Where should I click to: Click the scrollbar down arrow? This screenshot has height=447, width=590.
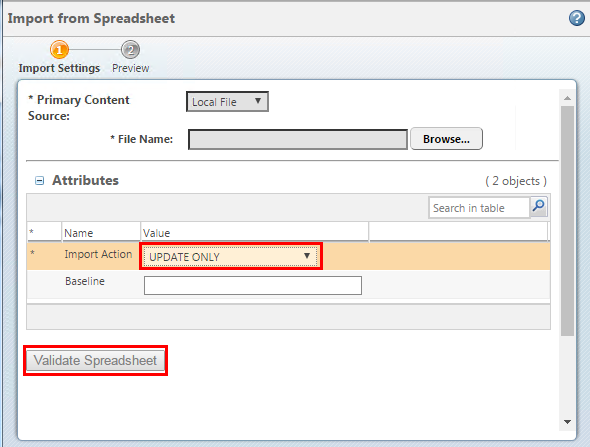point(567,422)
